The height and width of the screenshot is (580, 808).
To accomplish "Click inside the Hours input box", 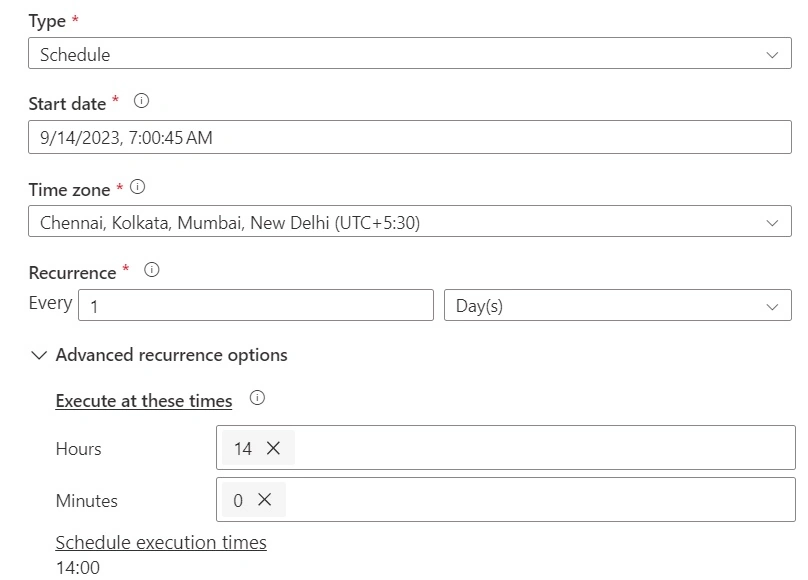I will (506, 447).
